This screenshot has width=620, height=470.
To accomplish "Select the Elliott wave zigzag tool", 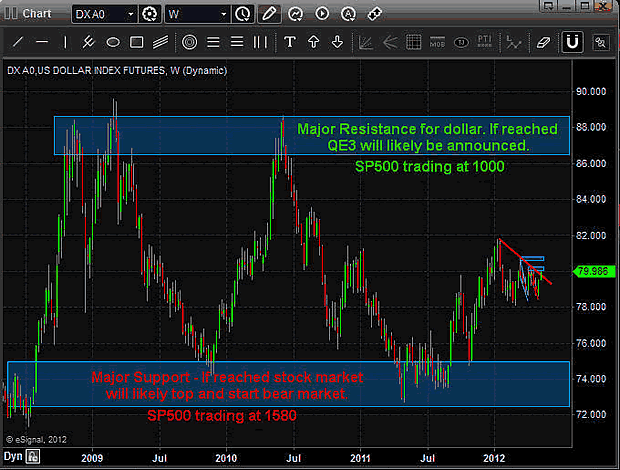I will pyautogui.click(x=514, y=42).
